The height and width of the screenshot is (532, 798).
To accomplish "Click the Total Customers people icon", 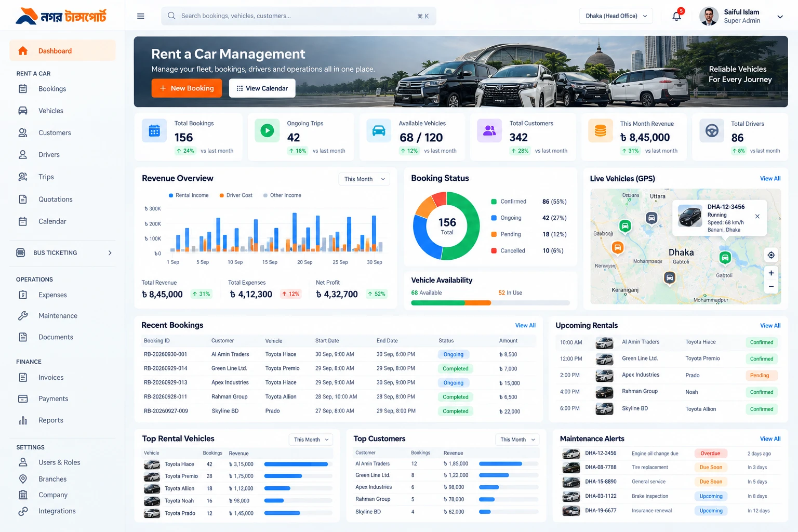I will (489, 131).
